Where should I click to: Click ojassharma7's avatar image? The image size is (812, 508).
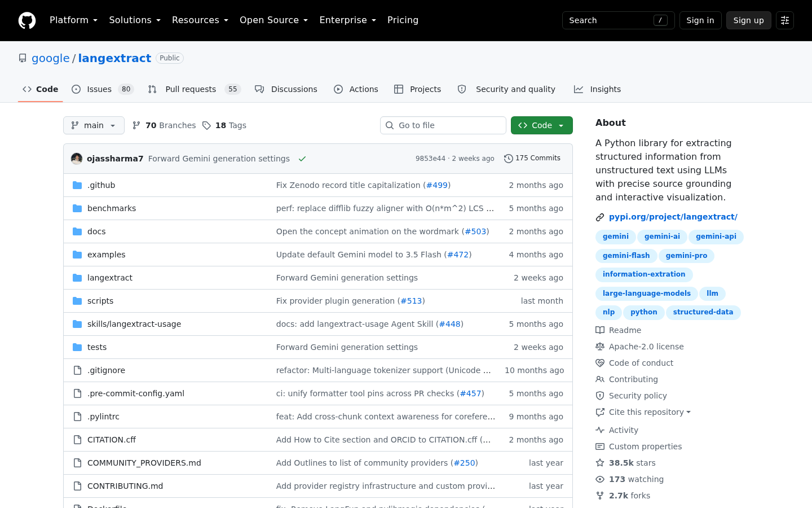77,159
